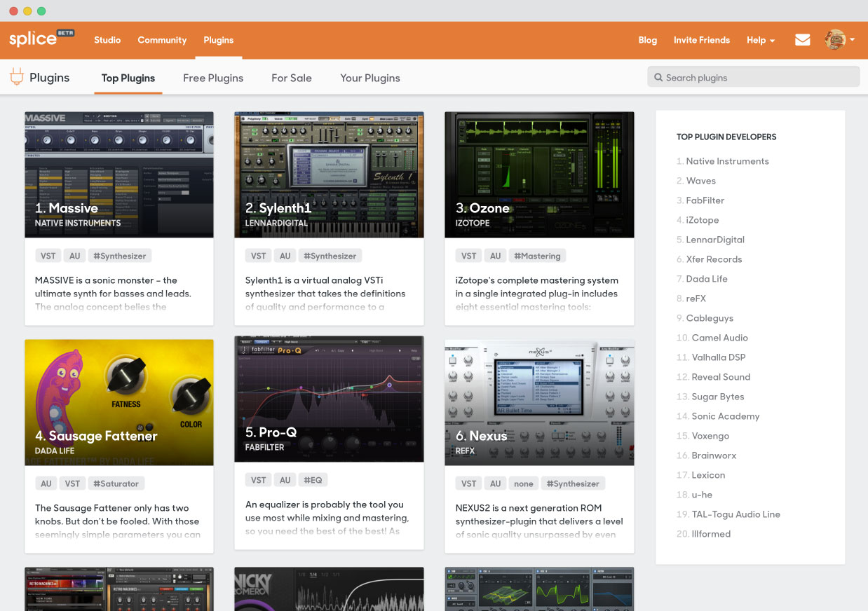Open the messages envelope icon
The height and width of the screenshot is (611, 868).
pos(803,40)
